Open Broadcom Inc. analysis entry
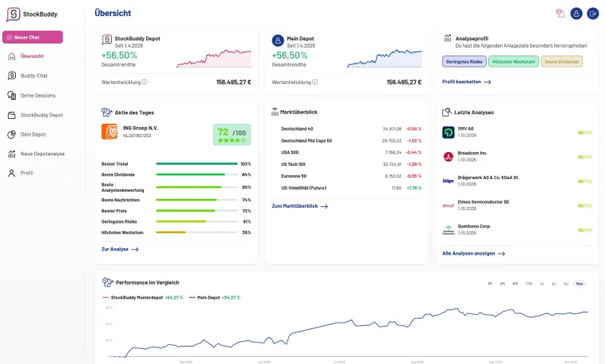The width and height of the screenshot is (605, 364). (517, 157)
